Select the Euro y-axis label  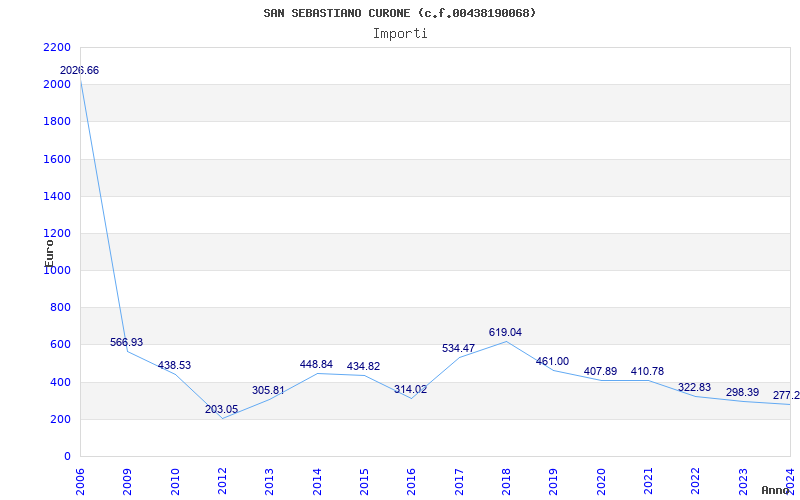point(49,251)
